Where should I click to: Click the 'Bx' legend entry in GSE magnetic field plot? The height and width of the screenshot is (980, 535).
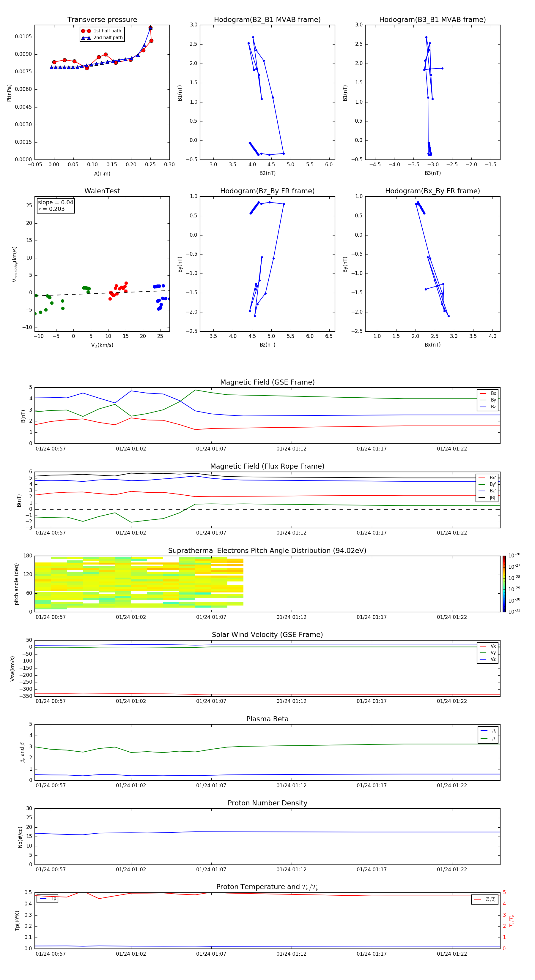[488, 393]
